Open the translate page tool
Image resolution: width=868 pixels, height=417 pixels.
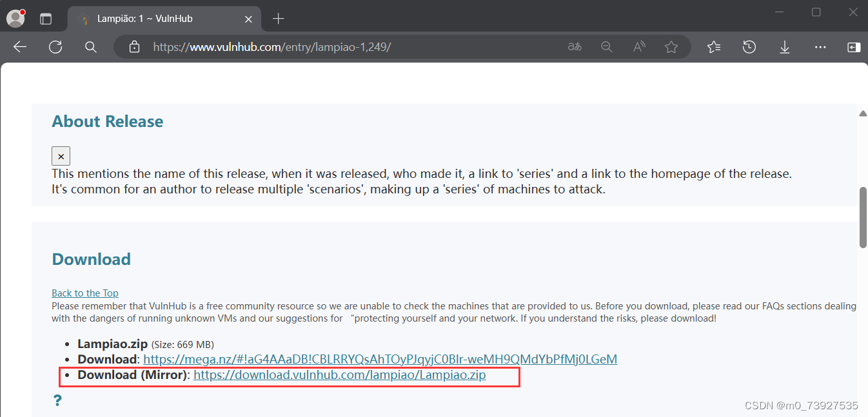point(574,46)
